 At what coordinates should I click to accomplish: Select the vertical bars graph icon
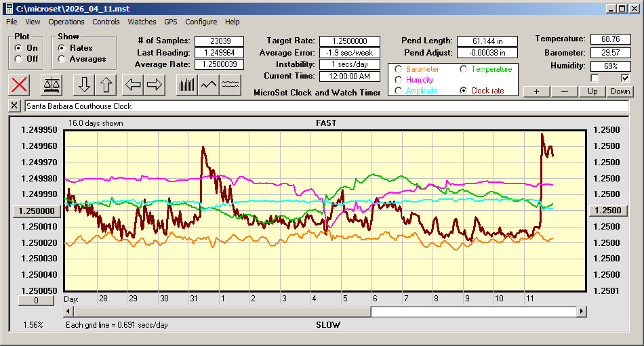coord(186,85)
